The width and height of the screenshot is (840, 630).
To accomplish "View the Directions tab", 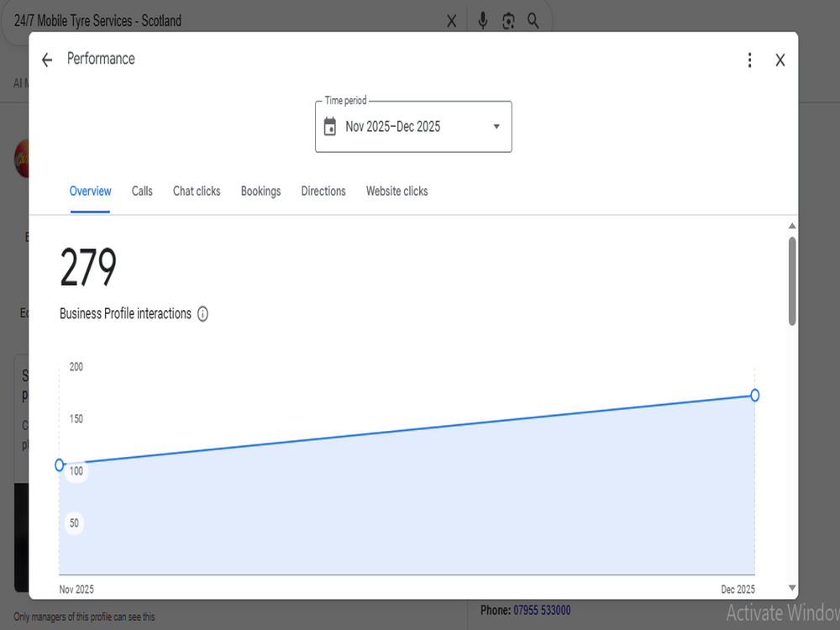I will tap(323, 192).
